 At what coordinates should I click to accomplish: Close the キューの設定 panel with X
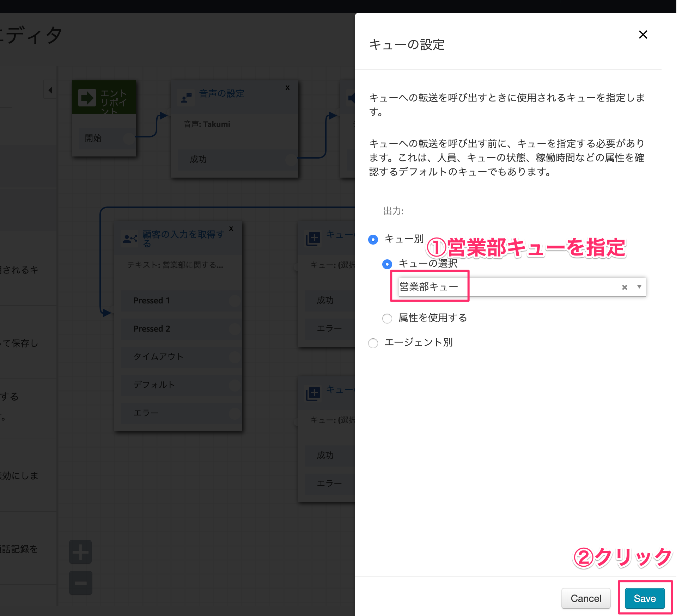(x=643, y=35)
